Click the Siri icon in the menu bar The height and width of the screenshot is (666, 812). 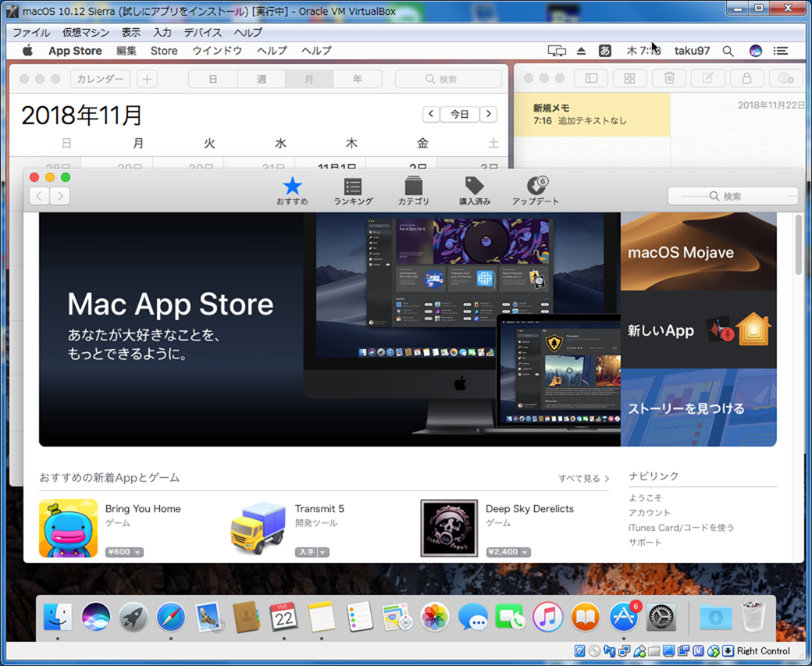[x=755, y=51]
